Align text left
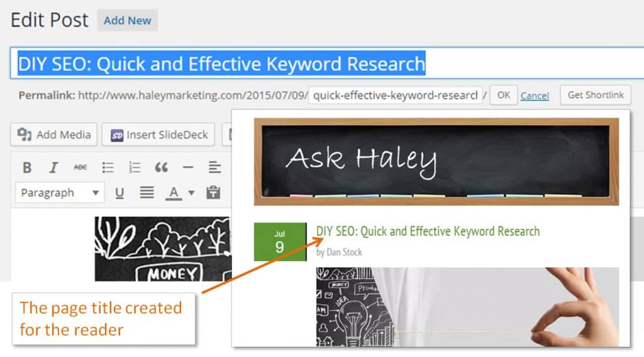644x357 pixels. [214, 167]
